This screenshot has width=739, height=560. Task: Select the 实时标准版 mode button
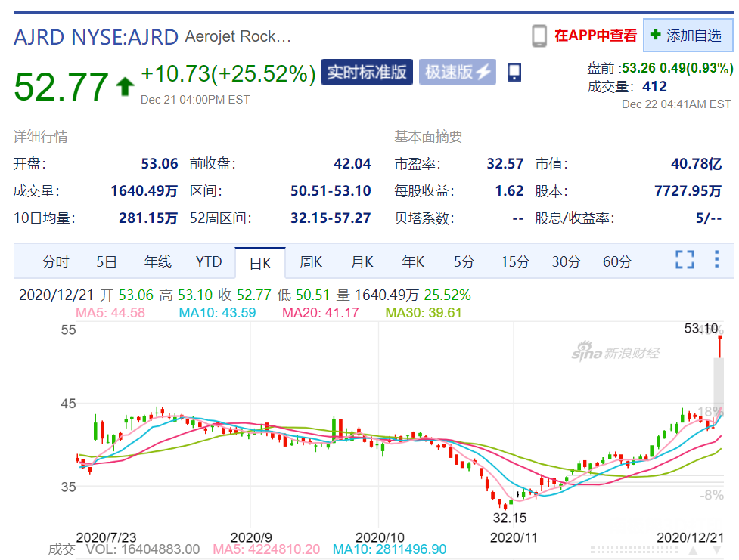point(367,72)
